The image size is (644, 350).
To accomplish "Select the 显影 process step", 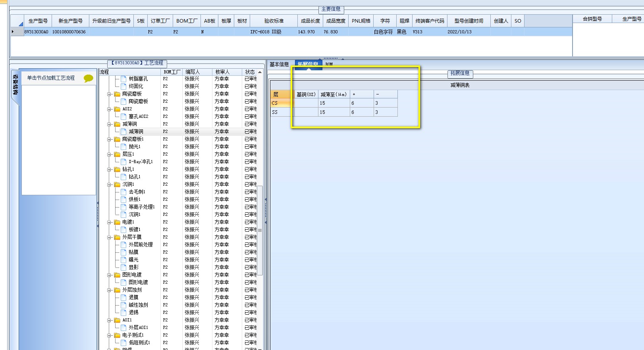I will [x=133, y=267].
